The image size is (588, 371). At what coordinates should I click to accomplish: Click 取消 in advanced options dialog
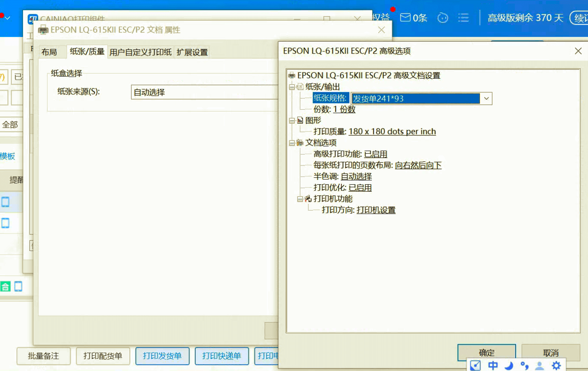pos(551,353)
